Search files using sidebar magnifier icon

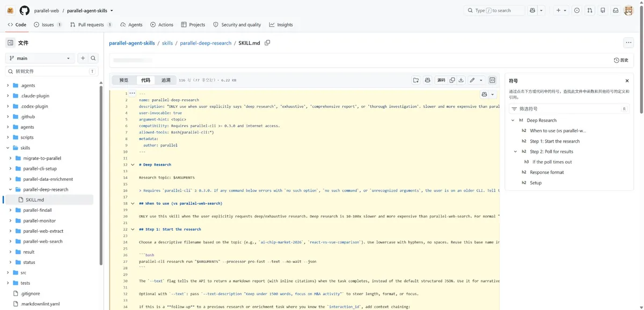93,58
